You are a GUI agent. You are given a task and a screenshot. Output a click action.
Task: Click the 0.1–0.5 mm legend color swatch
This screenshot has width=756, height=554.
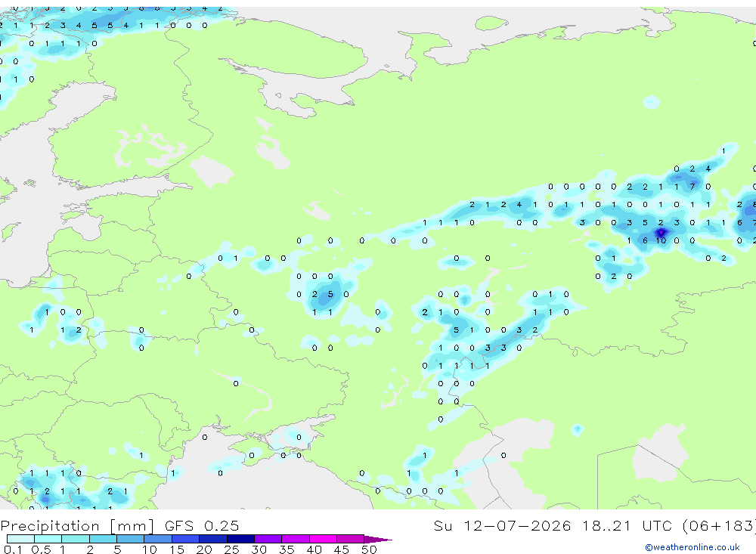click(x=20, y=539)
